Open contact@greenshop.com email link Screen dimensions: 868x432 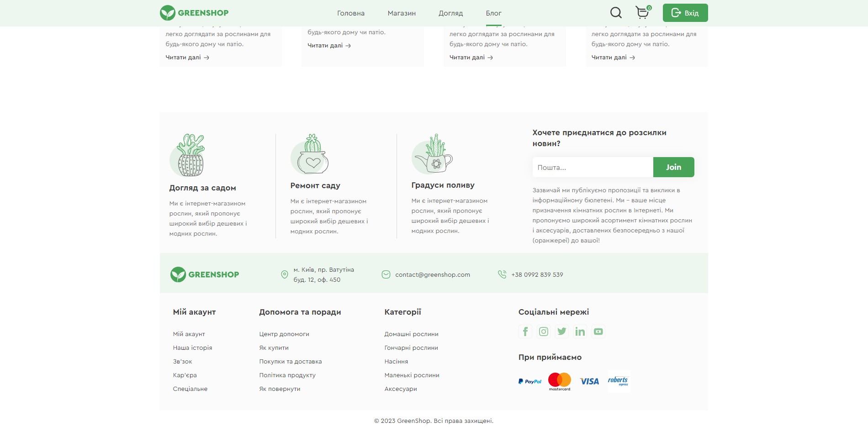[432, 274]
